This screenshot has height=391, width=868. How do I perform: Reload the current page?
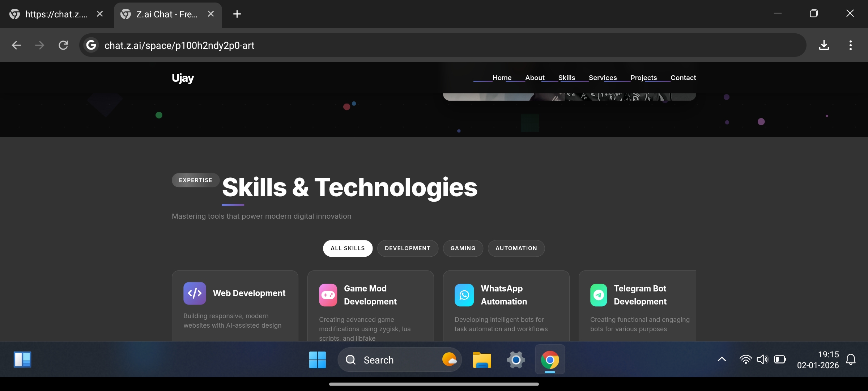pos(63,45)
